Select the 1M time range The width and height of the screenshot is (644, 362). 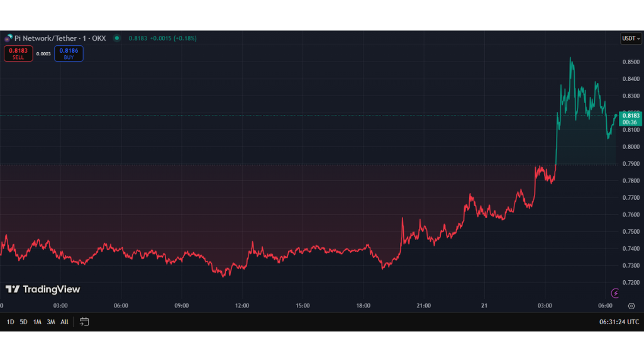click(37, 322)
